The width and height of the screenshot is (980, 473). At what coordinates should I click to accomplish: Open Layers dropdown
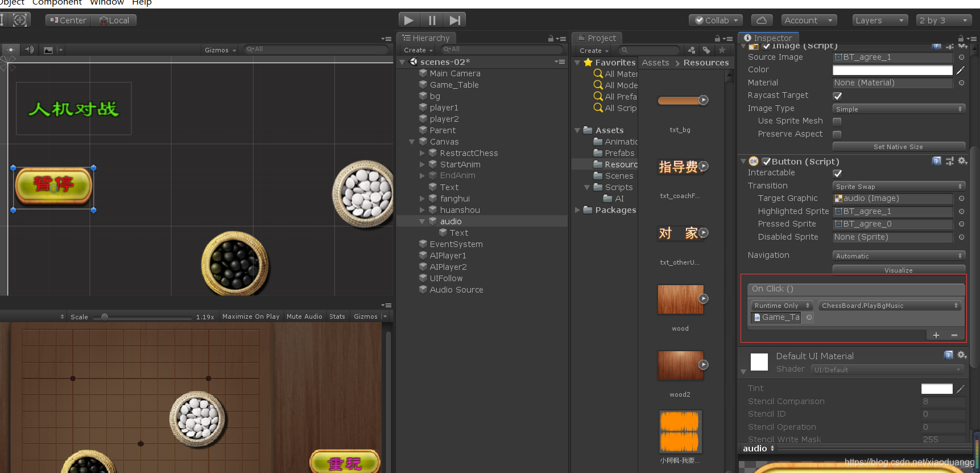coord(880,20)
